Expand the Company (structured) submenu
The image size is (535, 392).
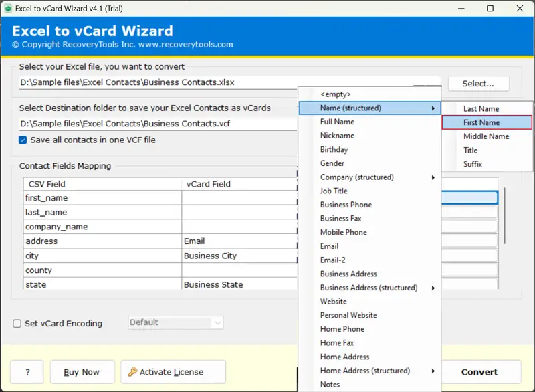pyautogui.click(x=377, y=177)
